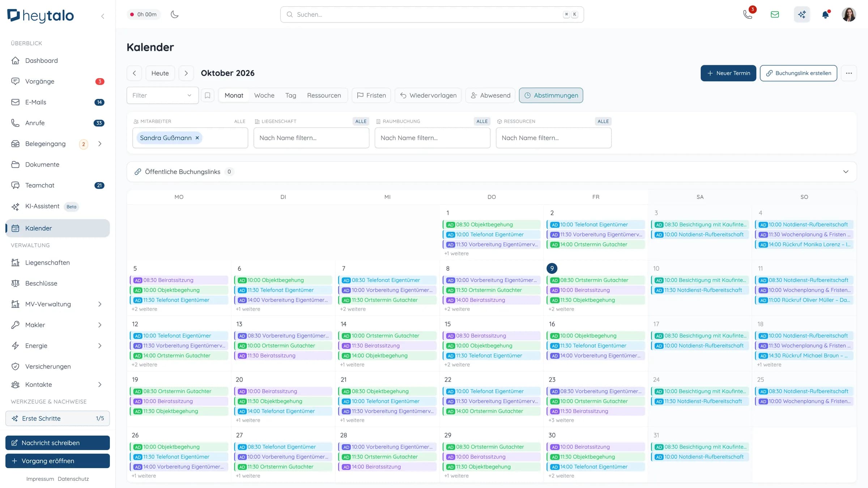Image resolution: width=868 pixels, height=488 pixels.
Task: Expand Belegeingang submenu chevron
Action: [100, 144]
